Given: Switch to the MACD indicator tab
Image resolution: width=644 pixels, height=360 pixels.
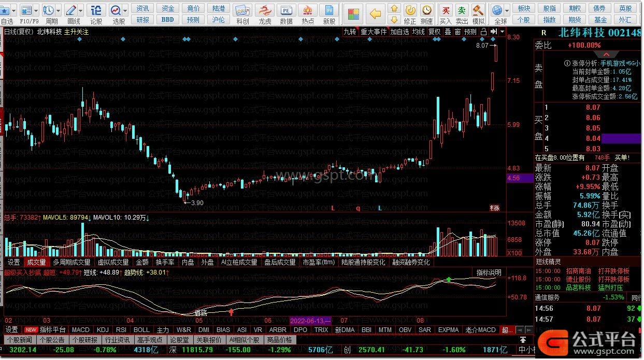Looking at the screenshot, I should coord(81,329).
